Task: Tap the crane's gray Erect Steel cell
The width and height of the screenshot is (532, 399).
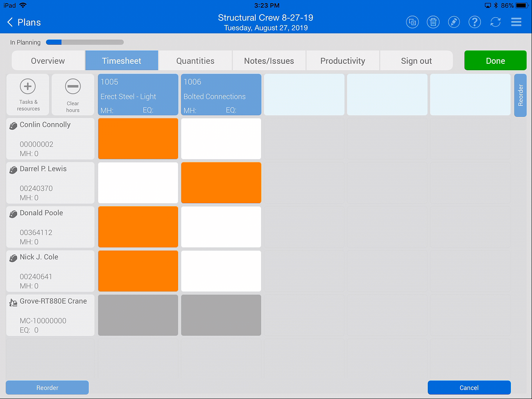Action: tap(138, 315)
